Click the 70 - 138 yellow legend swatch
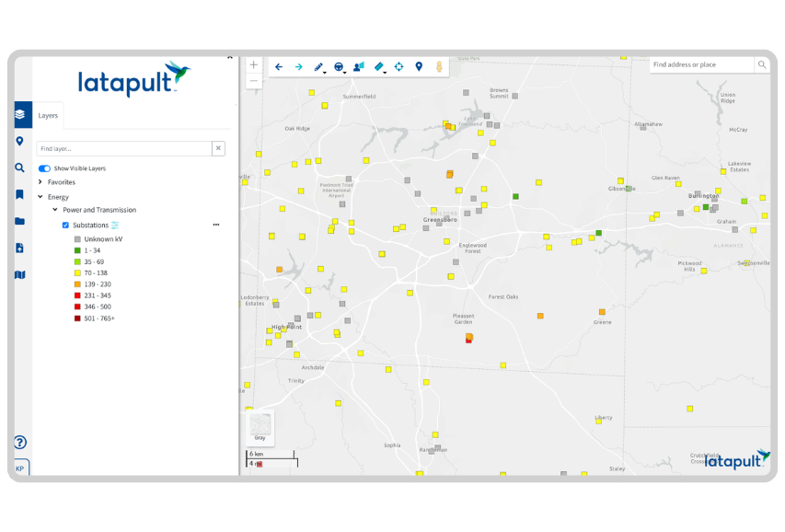 tap(77, 273)
